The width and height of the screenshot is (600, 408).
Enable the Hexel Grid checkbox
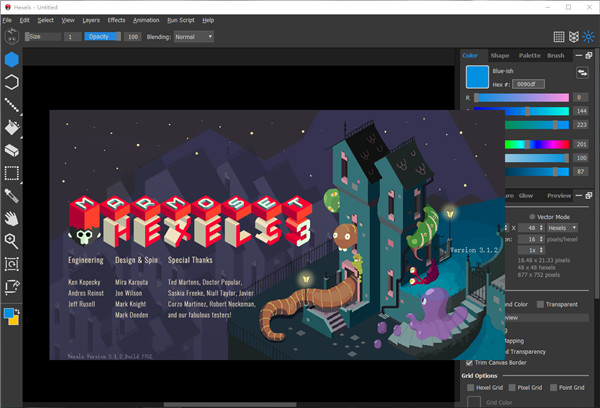(x=470, y=387)
